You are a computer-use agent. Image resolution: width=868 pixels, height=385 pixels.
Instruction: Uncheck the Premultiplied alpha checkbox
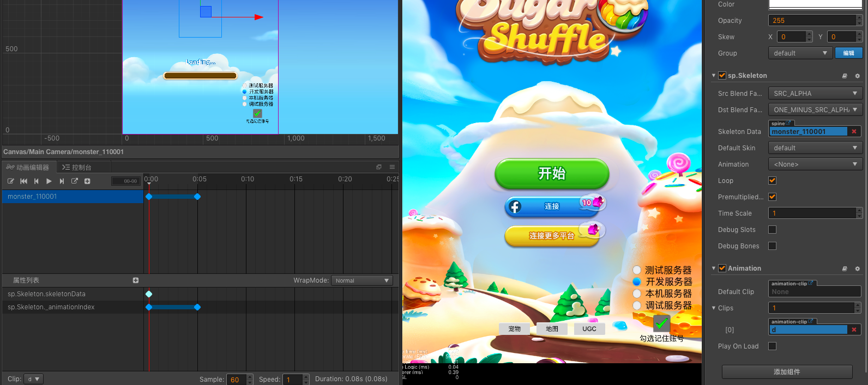click(x=772, y=197)
